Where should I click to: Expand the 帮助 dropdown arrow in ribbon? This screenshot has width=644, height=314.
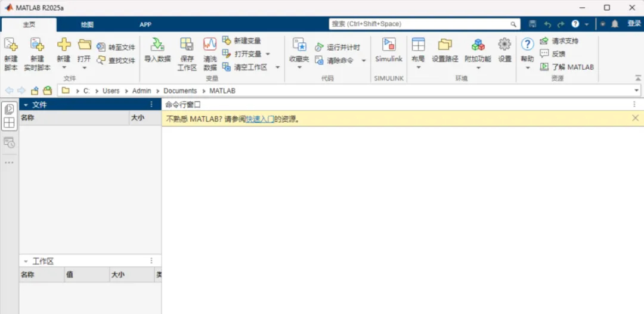point(527,67)
